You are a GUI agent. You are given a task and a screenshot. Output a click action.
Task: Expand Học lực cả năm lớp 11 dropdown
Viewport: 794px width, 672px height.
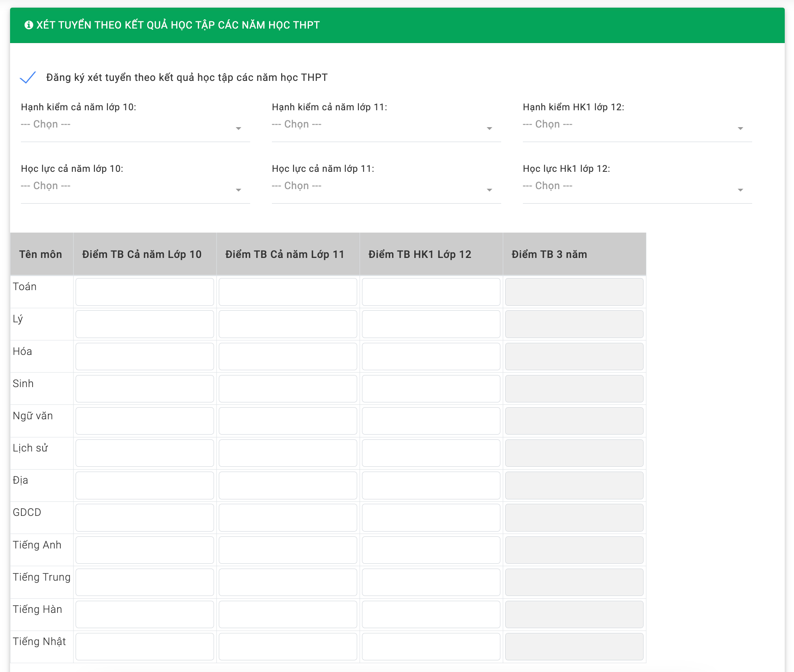coord(386,186)
